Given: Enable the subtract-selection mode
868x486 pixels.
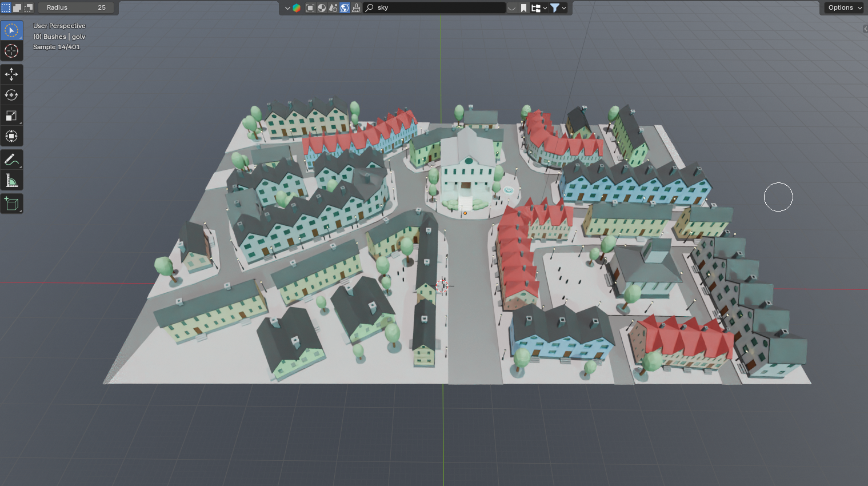Looking at the screenshot, I should [29, 7].
